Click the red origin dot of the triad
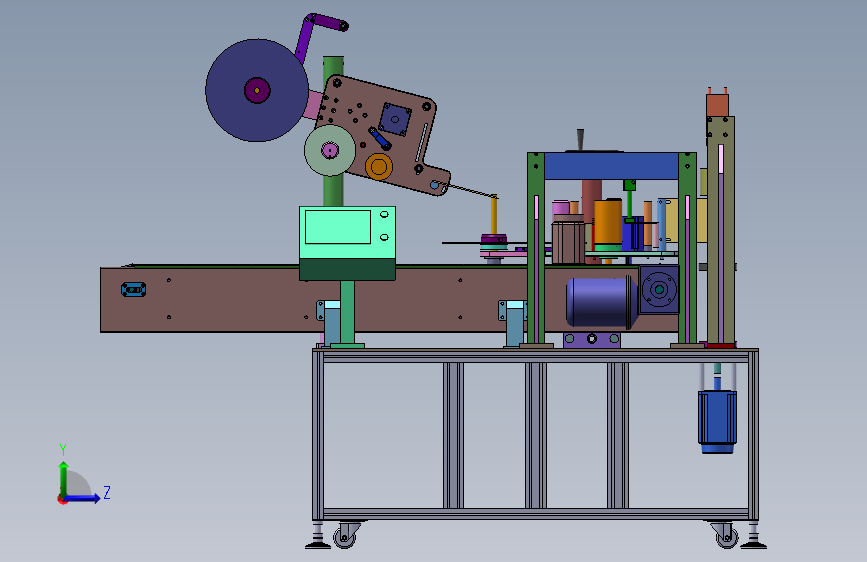Screen dimensions: 867x562 (x=62, y=499)
